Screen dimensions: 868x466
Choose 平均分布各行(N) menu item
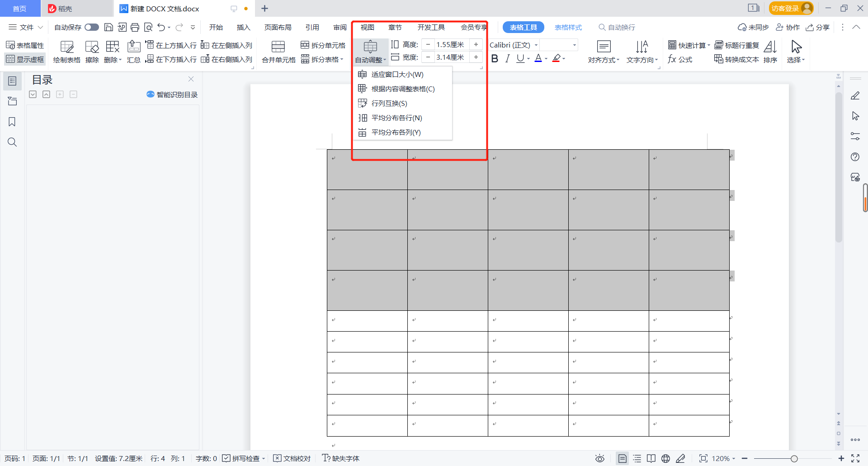point(403,118)
